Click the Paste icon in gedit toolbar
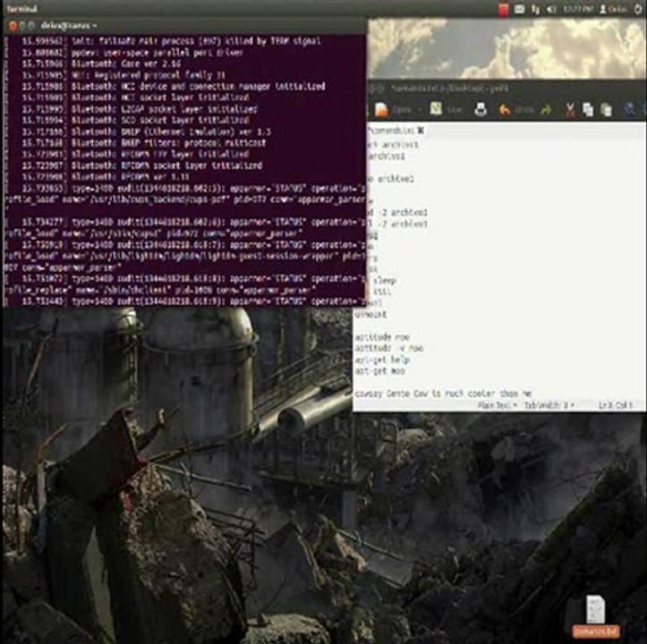 606,110
